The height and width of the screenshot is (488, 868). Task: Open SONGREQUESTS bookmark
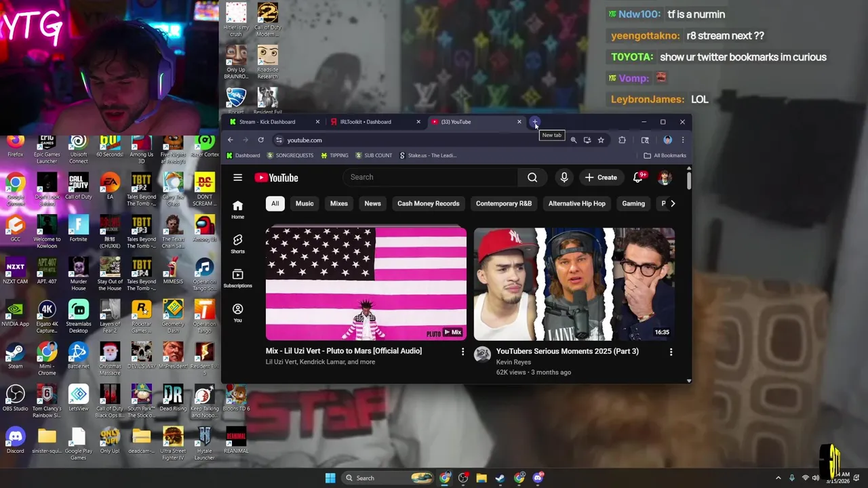pyautogui.click(x=290, y=155)
